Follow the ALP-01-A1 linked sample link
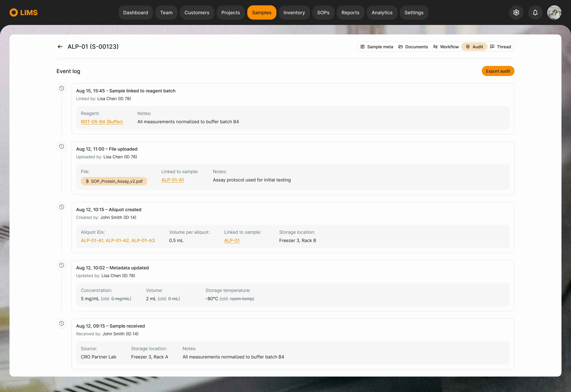Image resolution: width=571 pixels, height=392 pixels. click(x=173, y=180)
